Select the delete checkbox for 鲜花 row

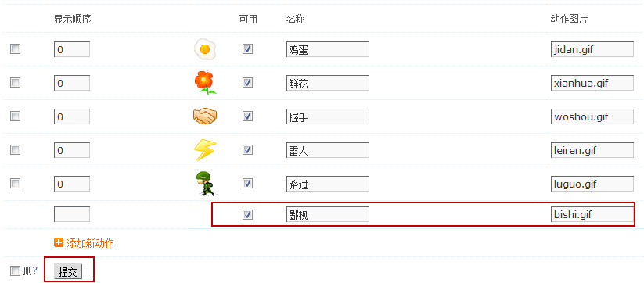pos(15,83)
